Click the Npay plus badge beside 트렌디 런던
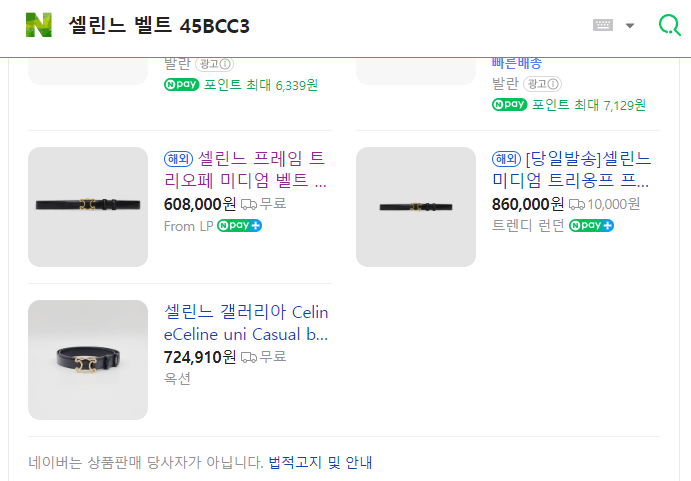 (591, 225)
